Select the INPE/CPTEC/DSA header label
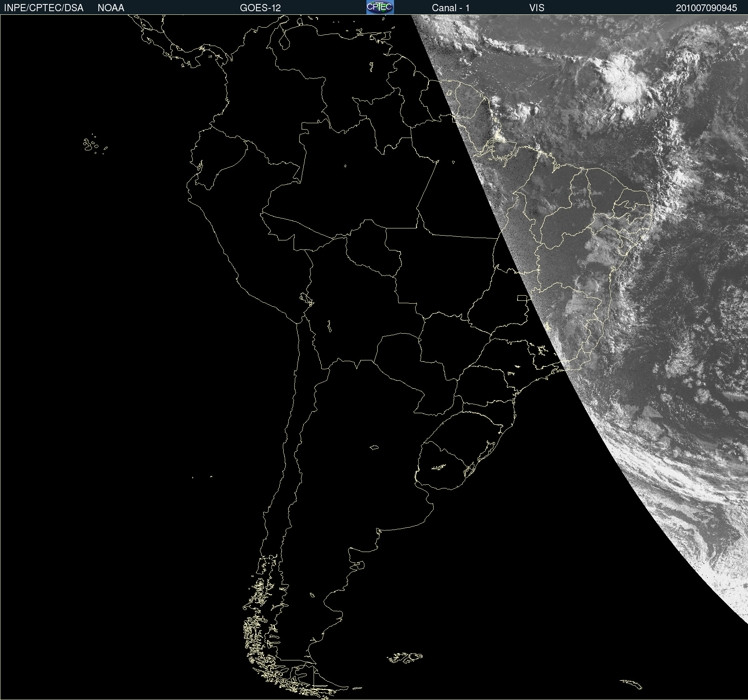 44,8
